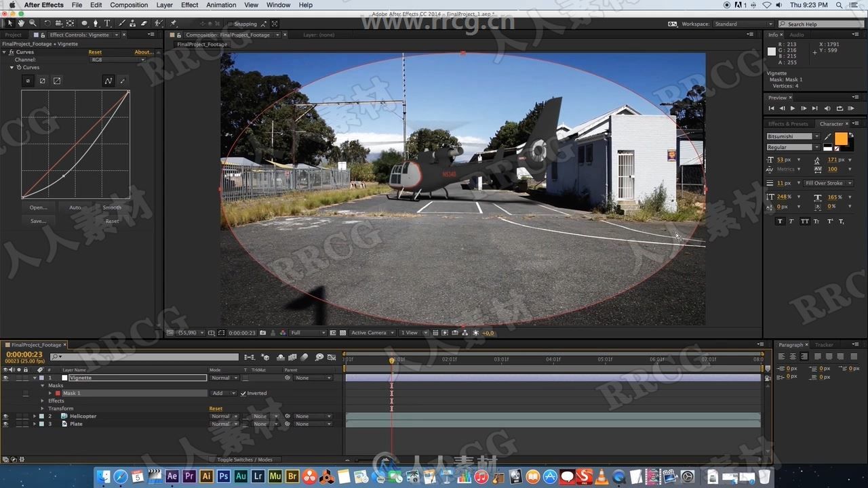Select the Selection arrow tool
This screenshot has width=868, height=488.
[9, 23]
